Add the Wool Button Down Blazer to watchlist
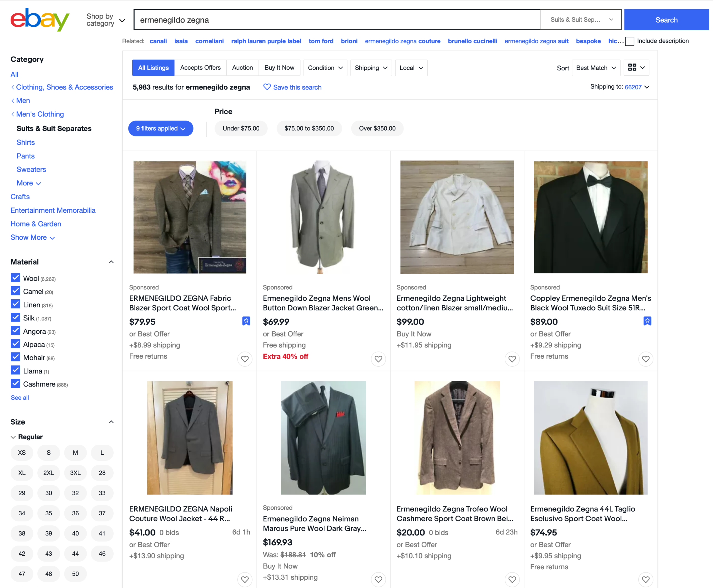This screenshot has height=588, width=713. coord(378,359)
